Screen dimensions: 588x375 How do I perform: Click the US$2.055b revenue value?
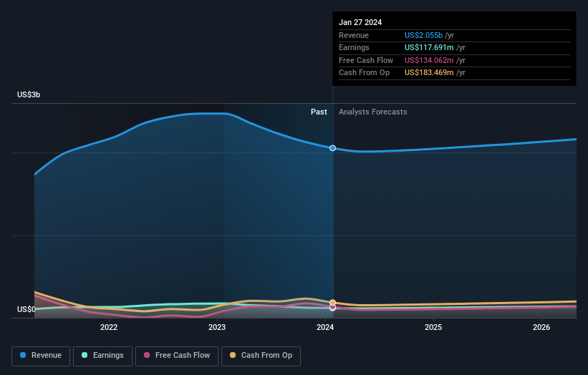pyautogui.click(x=423, y=35)
